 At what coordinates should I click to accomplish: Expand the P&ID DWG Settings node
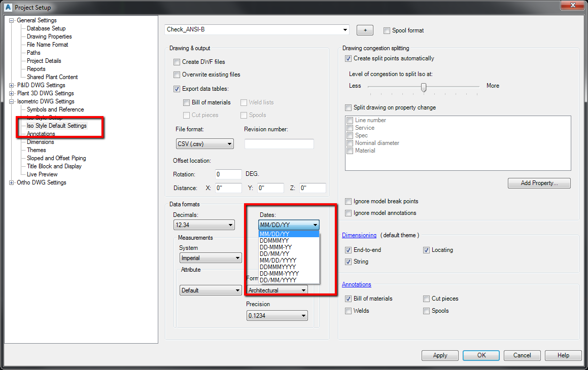coord(11,85)
